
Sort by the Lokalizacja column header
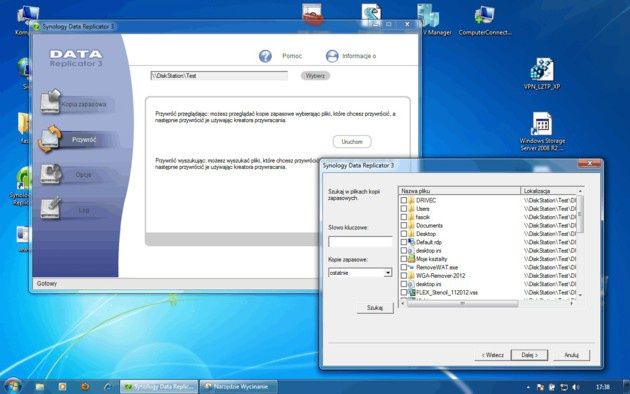click(x=549, y=191)
